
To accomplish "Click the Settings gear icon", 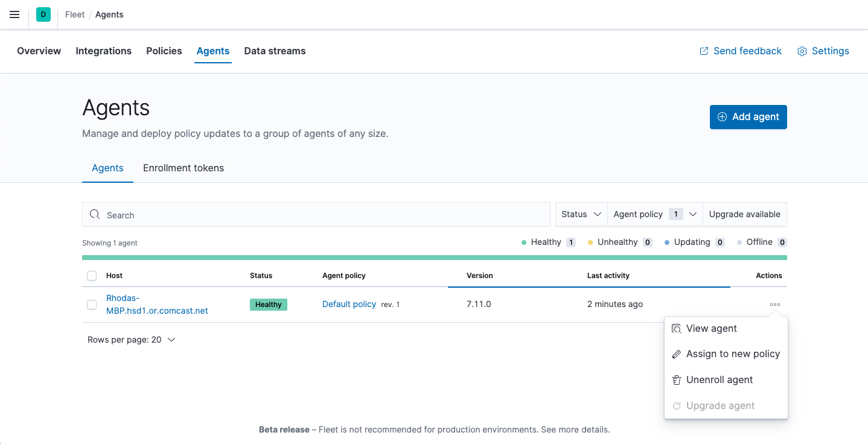I will 802,51.
